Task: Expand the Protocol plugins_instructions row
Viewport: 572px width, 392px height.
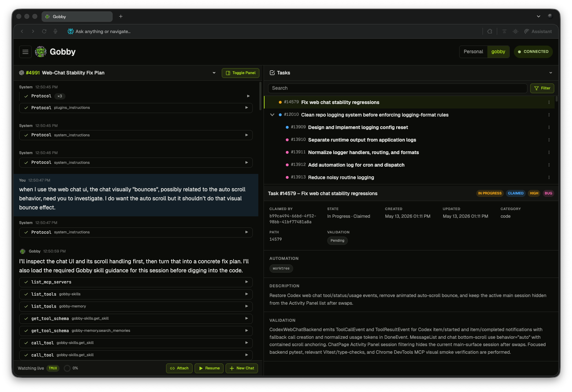Action: (136, 108)
